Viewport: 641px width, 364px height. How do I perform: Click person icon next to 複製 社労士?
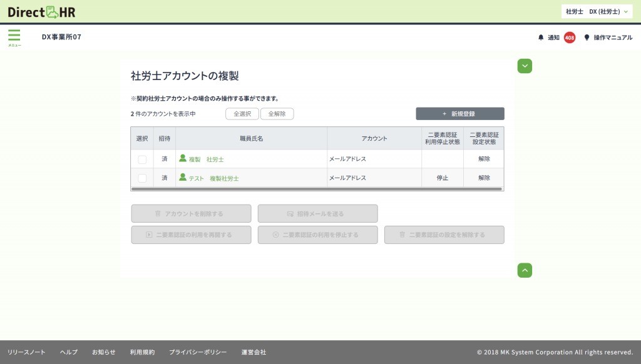coord(183,159)
